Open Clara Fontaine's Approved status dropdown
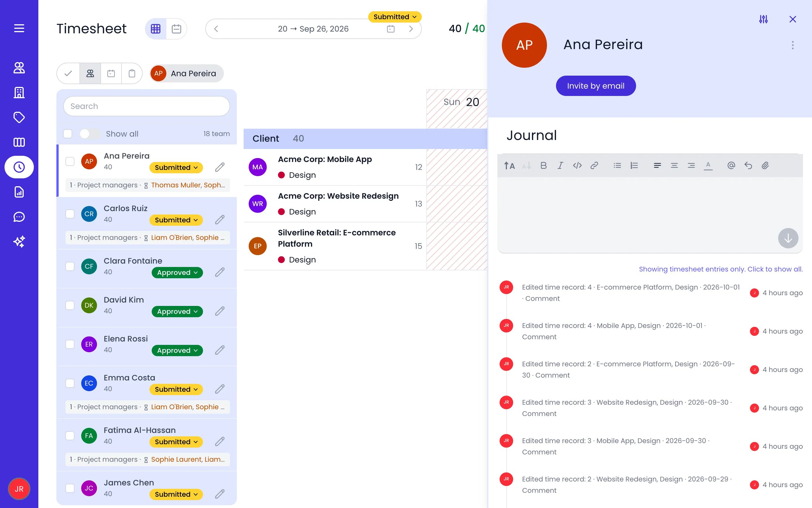Screen dimensions: 812x508 [177, 272]
